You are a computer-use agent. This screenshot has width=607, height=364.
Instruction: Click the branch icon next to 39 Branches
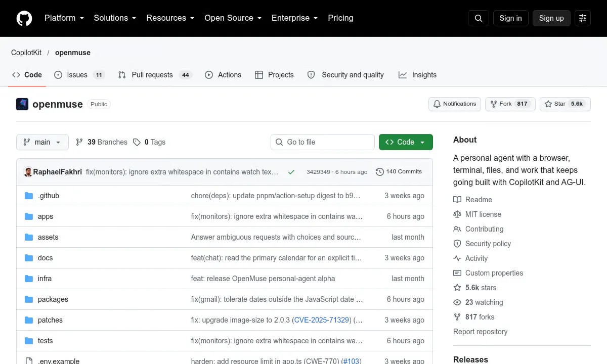click(79, 142)
